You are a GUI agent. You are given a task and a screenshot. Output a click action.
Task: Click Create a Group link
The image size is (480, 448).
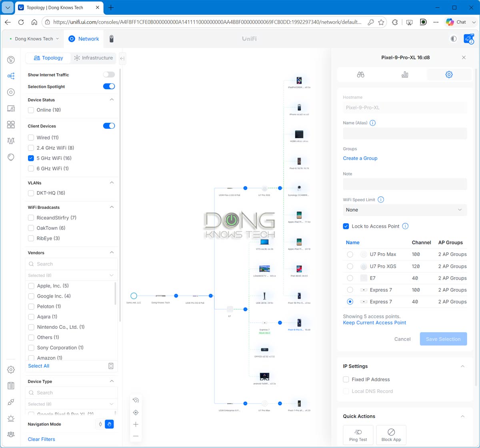click(x=360, y=158)
